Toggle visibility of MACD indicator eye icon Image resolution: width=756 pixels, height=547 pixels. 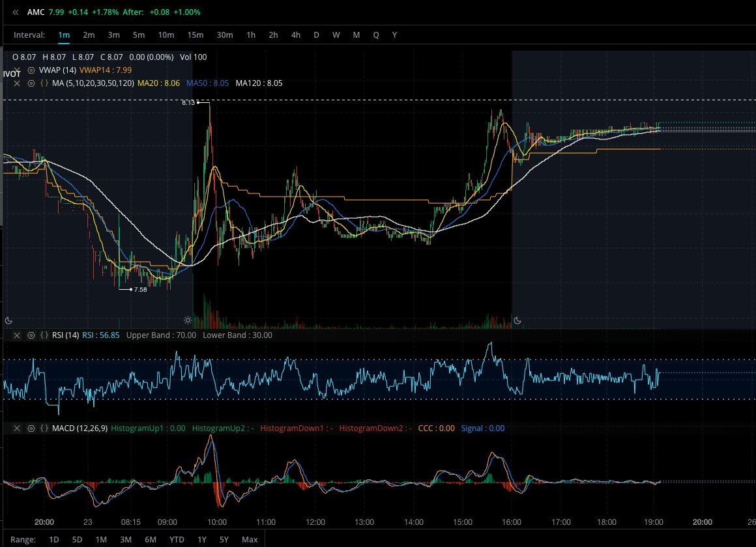point(31,428)
